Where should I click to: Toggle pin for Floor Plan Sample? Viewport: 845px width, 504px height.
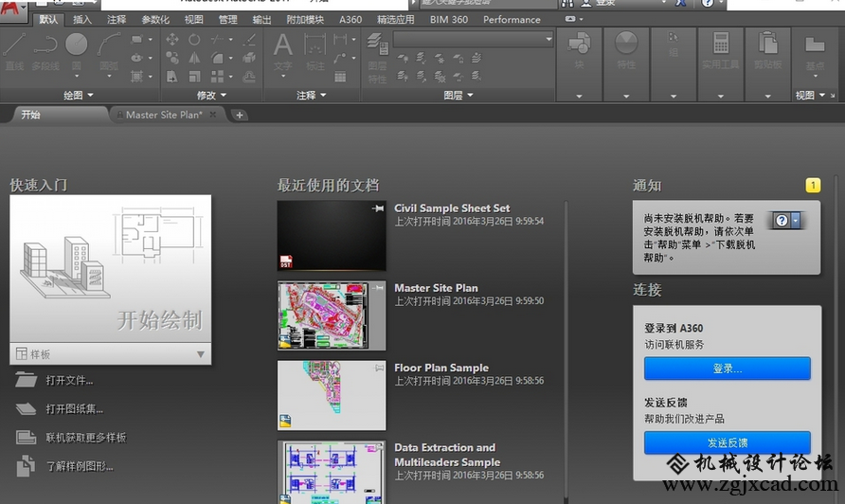pyautogui.click(x=379, y=368)
